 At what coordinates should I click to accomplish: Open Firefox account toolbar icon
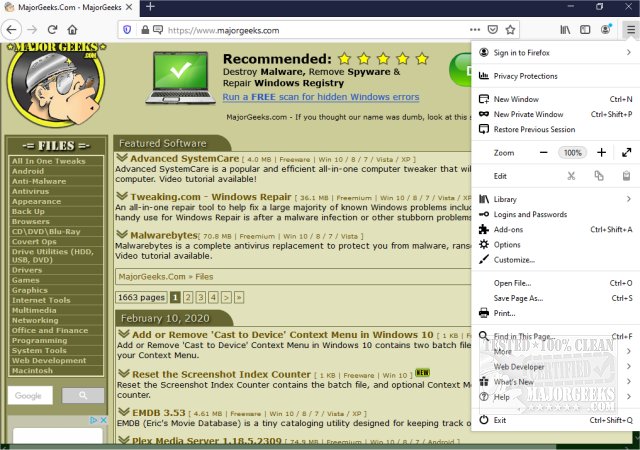click(606, 29)
